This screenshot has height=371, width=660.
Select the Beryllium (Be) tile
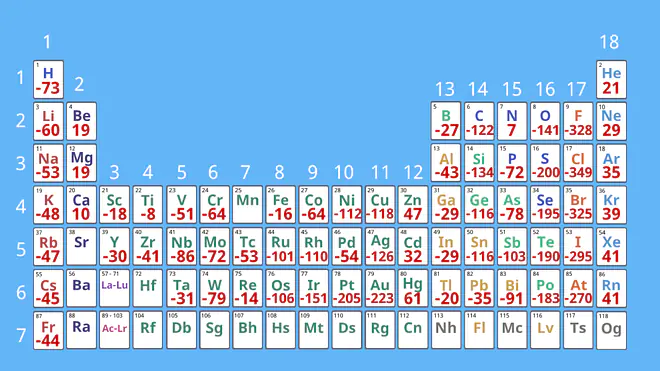point(81,121)
